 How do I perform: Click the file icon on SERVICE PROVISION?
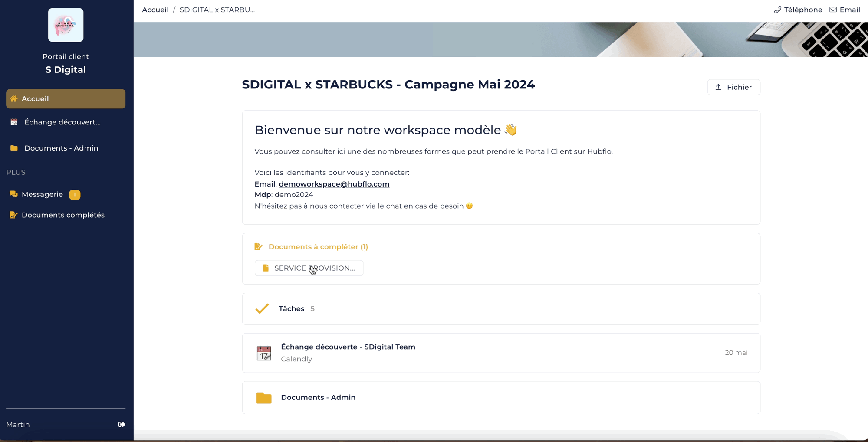tap(266, 268)
